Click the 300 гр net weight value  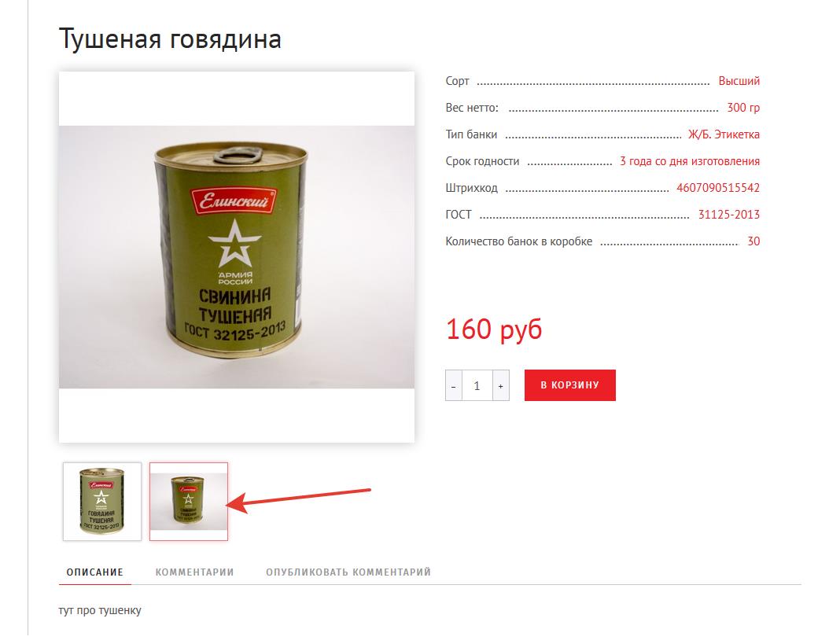pyautogui.click(x=743, y=108)
